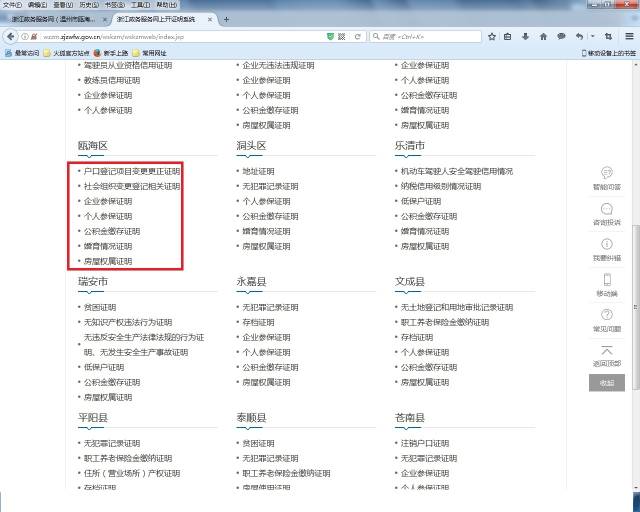Go to browser home page icon
Screen dimensions: 640x512
pyautogui.click(x=544, y=37)
